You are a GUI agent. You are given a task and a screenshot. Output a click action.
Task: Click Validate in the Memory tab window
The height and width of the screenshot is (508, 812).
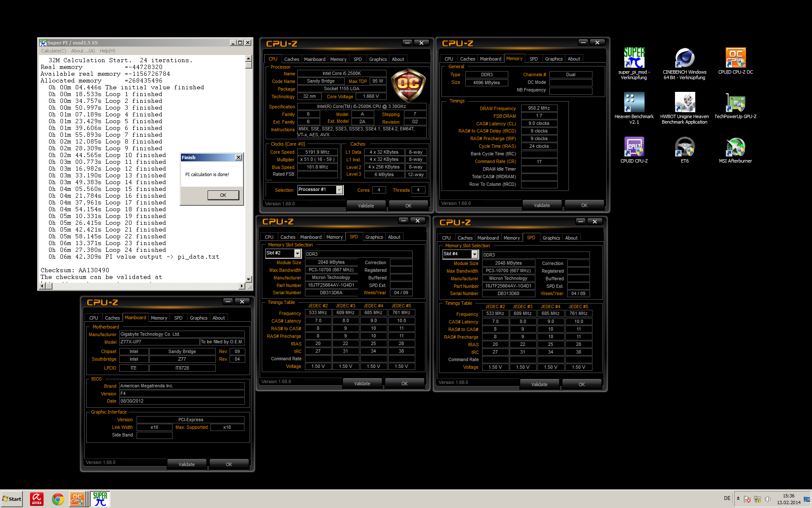pyautogui.click(x=542, y=205)
